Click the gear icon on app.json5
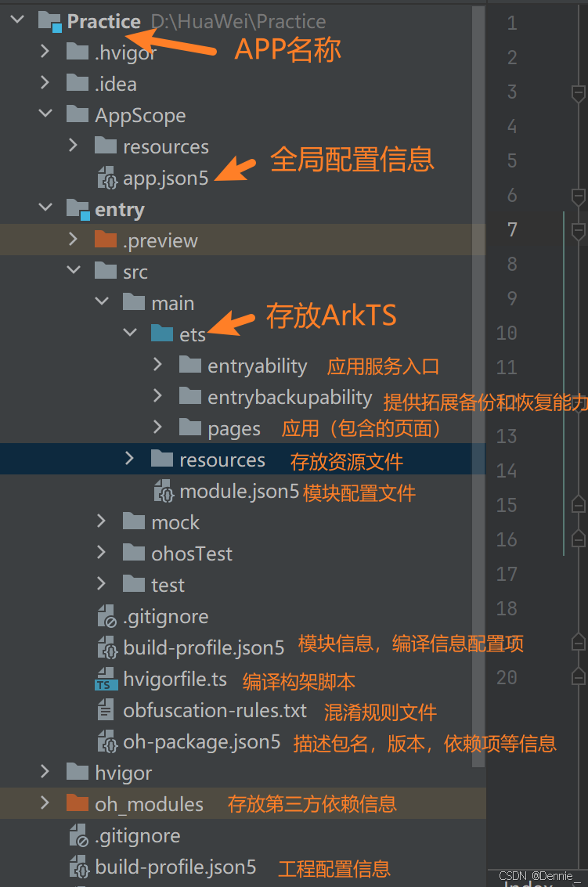Screen dimensions: 588x887 106,178
